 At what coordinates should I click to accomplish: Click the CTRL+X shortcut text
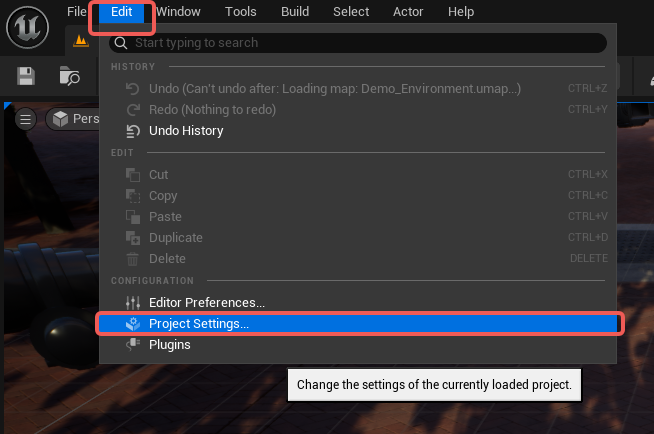(588, 174)
